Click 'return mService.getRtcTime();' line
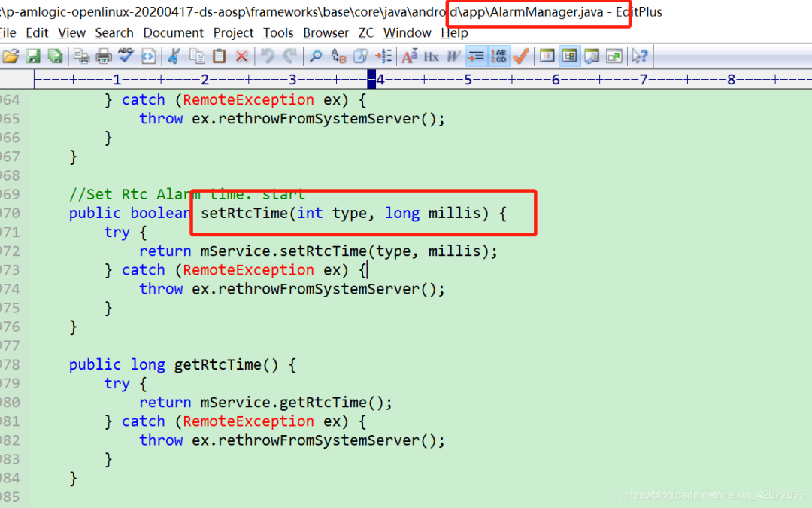The height and width of the screenshot is (508, 812). coord(265,402)
